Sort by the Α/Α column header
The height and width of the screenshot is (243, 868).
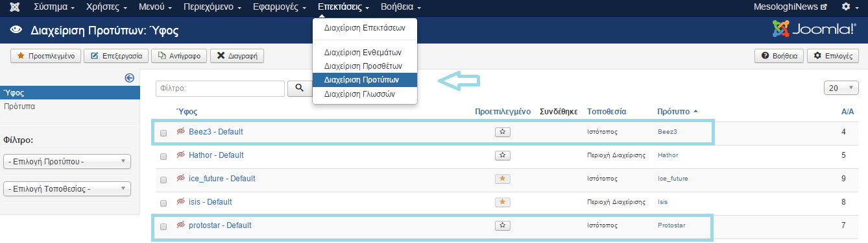tap(847, 112)
